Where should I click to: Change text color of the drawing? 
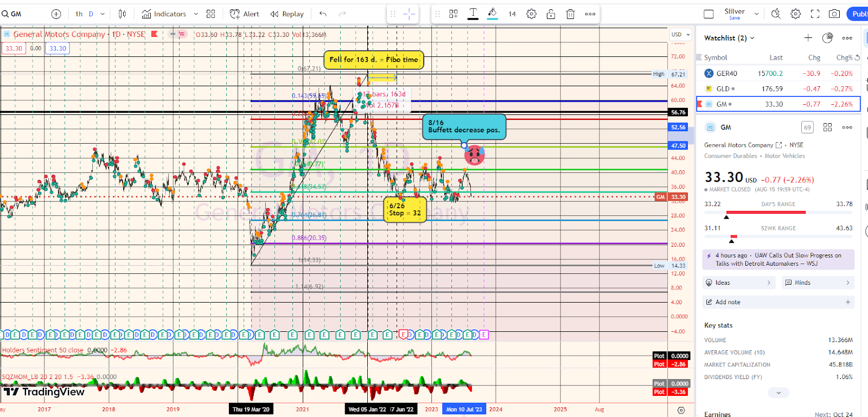[x=473, y=14]
